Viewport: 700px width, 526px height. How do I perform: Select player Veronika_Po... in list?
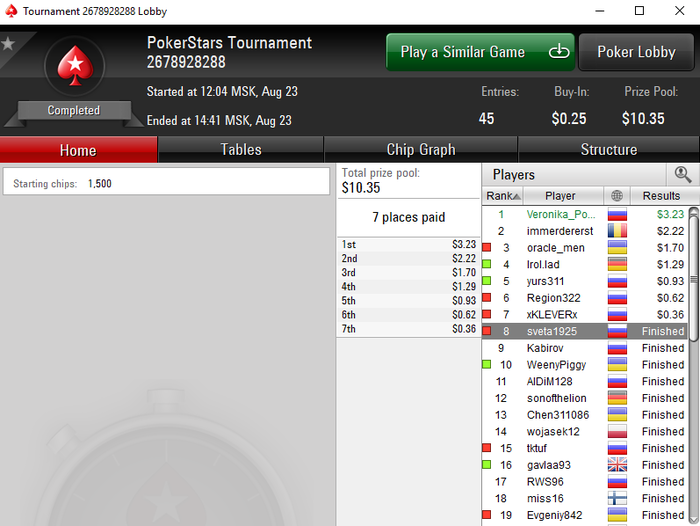pyautogui.click(x=585, y=214)
